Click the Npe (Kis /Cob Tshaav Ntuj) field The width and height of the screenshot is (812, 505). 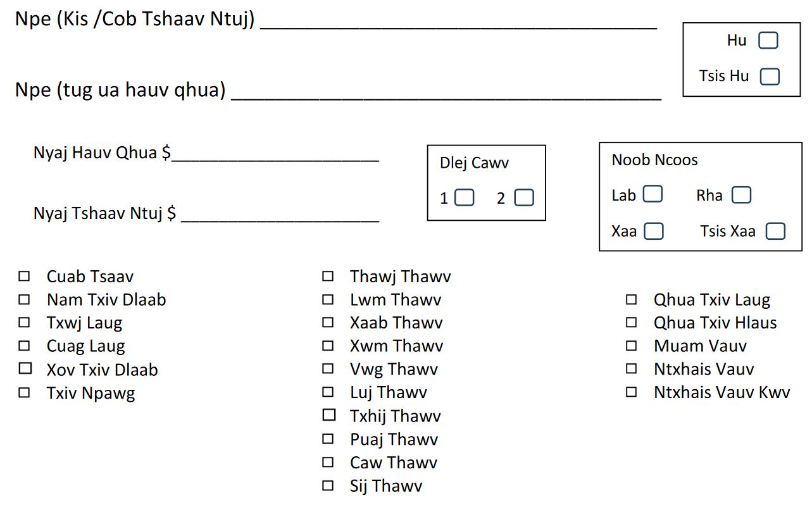click(x=459, y=22)
